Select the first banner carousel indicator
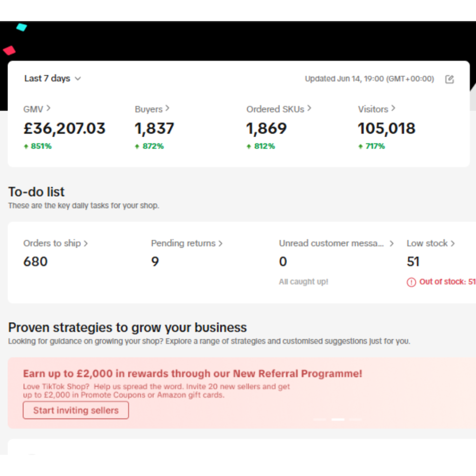Image resolution: width=476 pixels, height=476 pixels. 320,419
